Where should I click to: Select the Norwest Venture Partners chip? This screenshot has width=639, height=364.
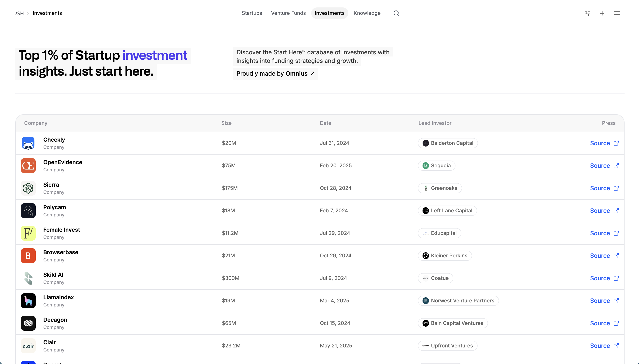click(x=458, y=301)
